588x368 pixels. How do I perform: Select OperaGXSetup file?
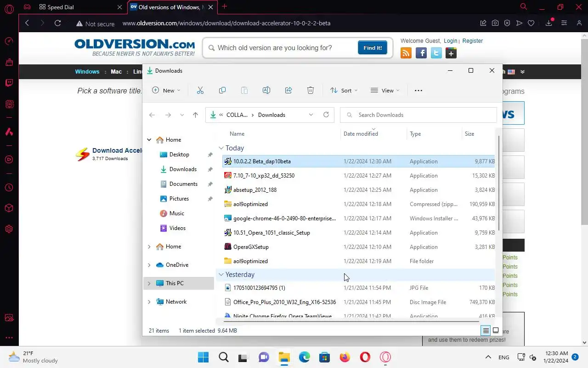358,247
